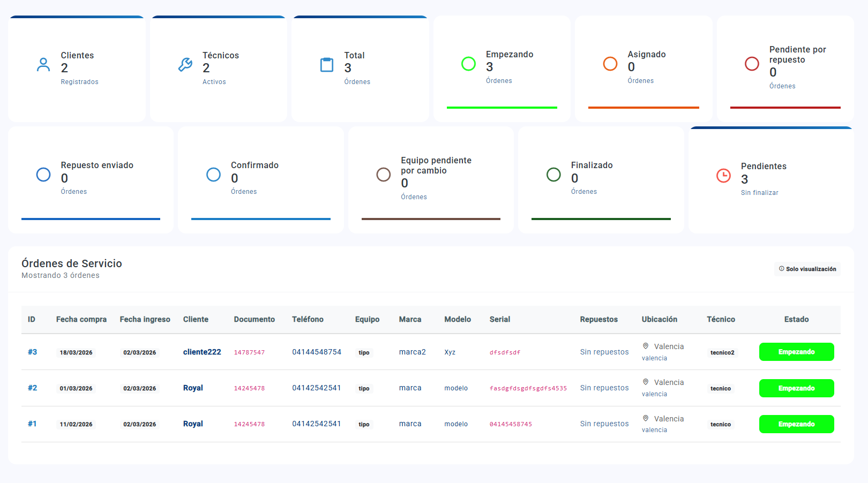Click the cliente222 client link
The width and height of the screenshot is (868, 483).
pos(201,352)
